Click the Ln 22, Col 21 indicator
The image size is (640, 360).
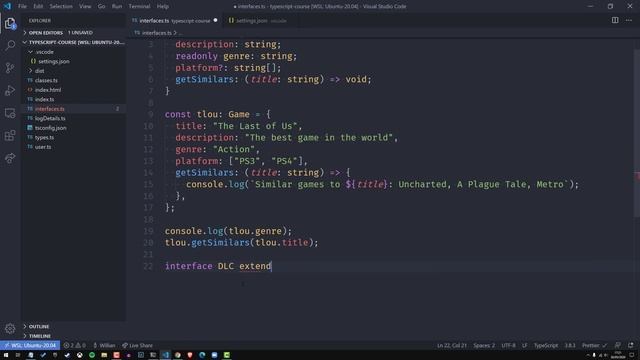451,345
